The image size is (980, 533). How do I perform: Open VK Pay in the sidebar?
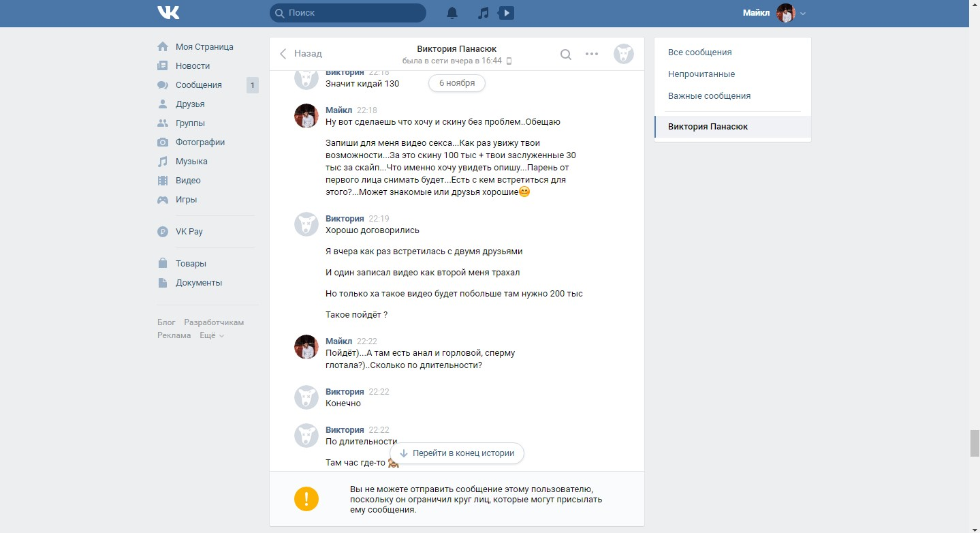[189, 232]
